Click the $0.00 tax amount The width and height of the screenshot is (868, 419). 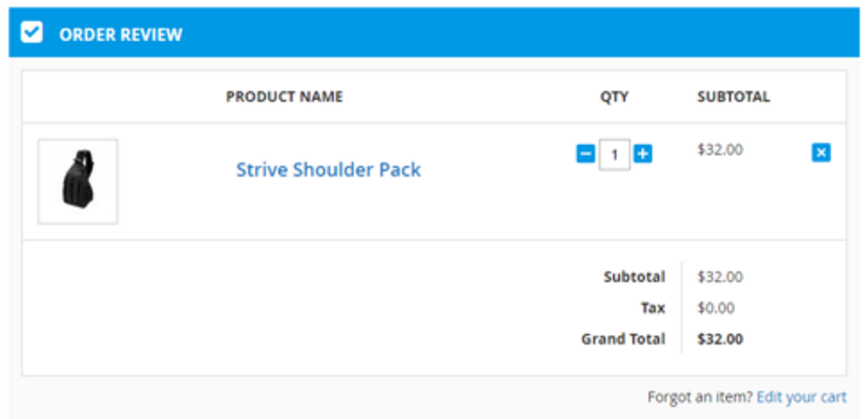pos(716,308)
